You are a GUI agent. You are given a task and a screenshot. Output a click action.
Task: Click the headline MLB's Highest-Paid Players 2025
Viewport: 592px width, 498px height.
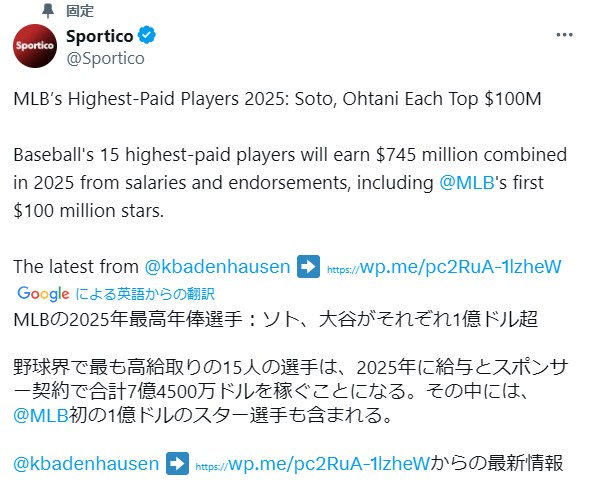click(277, 99)
